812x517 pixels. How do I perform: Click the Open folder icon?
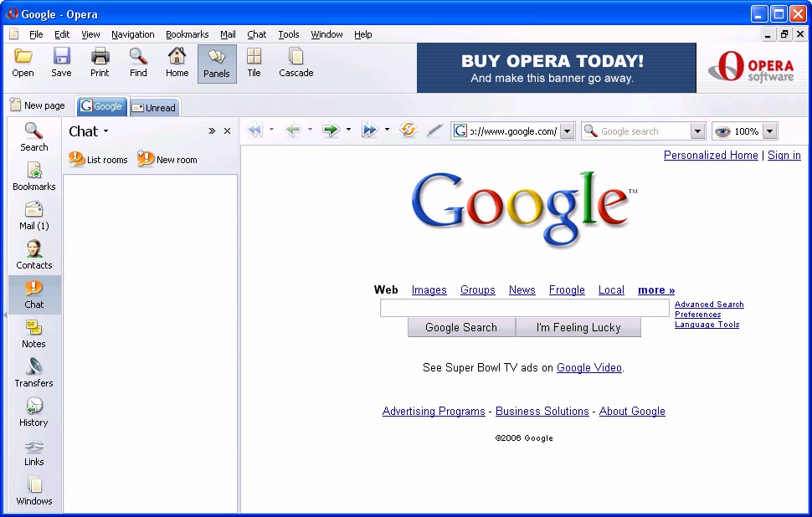pyautogui.click(x=23, y=63)
